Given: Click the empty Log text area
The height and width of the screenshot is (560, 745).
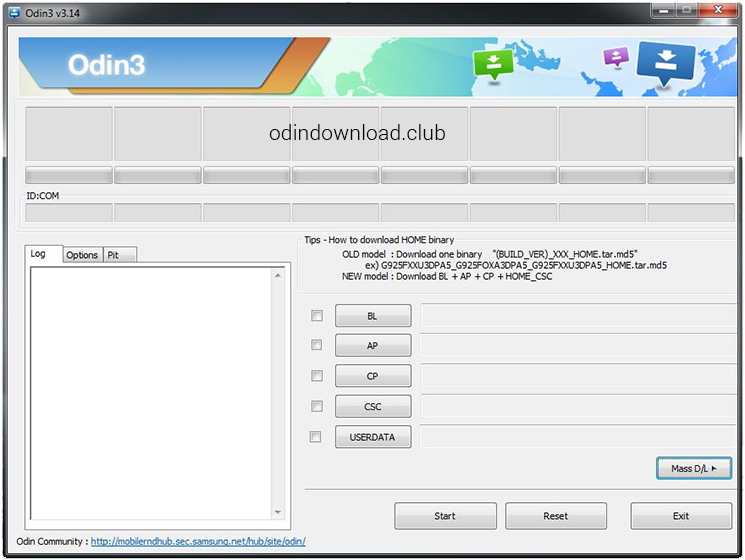Looking at the screenshot, I should point(152,393).
